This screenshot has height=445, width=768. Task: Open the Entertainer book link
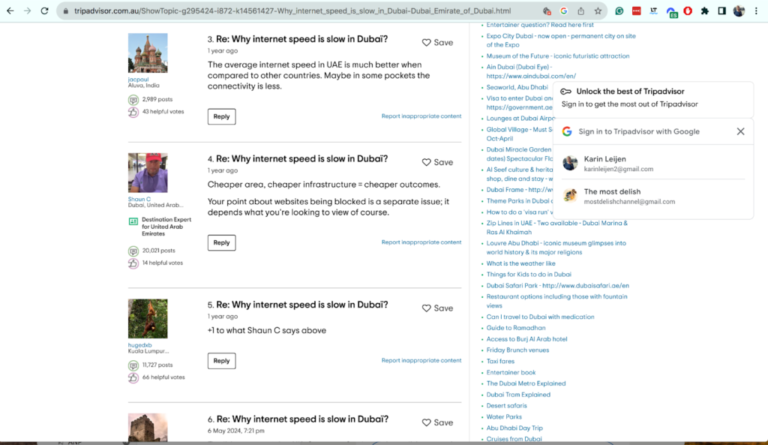point(511,373)
